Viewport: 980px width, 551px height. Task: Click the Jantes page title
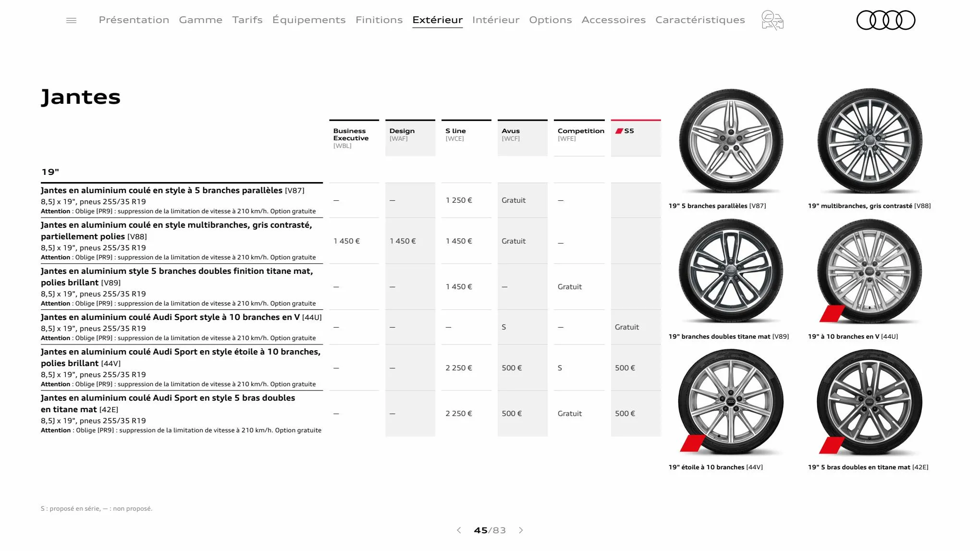pyautogui.click(x=81, y=98)
